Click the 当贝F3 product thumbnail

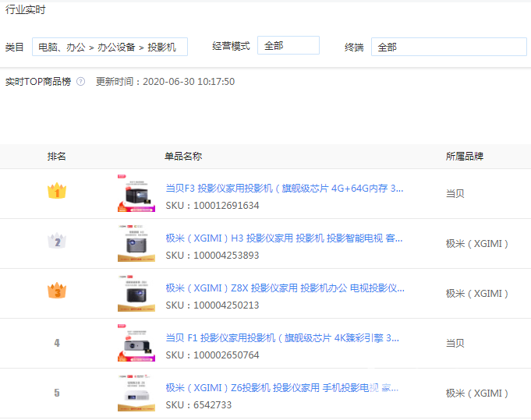[x=136, y=193]
